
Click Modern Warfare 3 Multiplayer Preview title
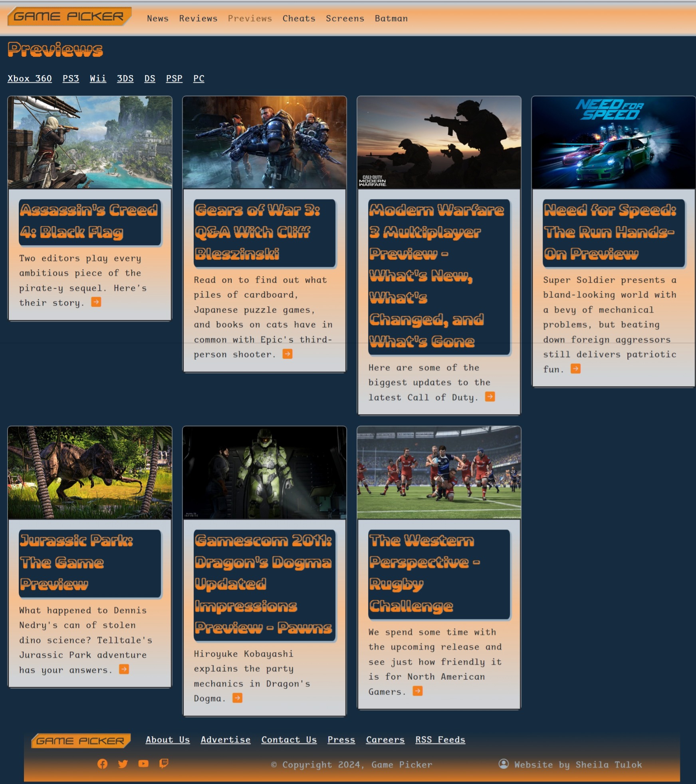click(439, 276)
